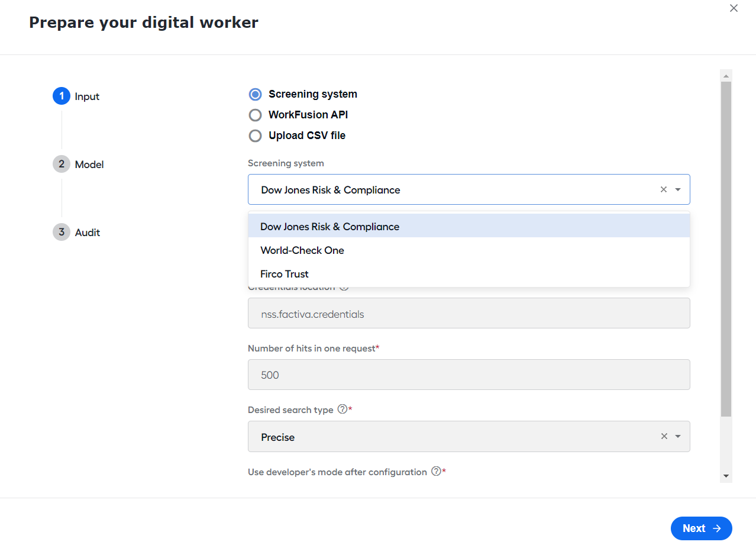
Task: Click the vertical scrollbar thumb
Action: coord(726,249)
